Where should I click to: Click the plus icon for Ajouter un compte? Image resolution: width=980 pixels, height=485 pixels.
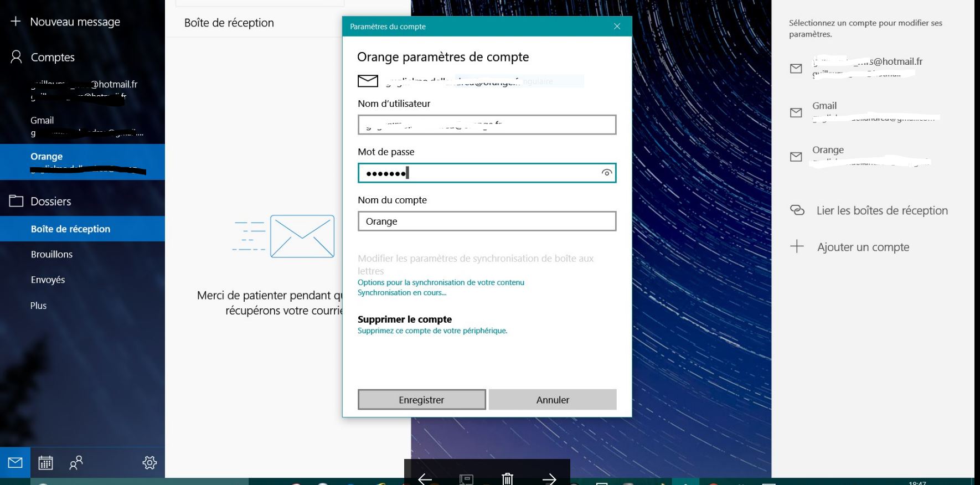[x=797, y=246]
